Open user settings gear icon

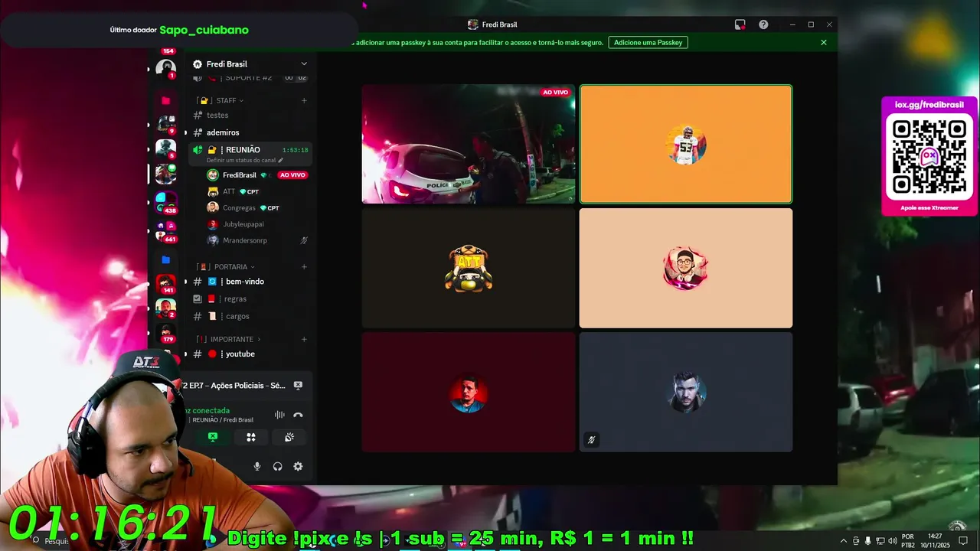(298, 466)
